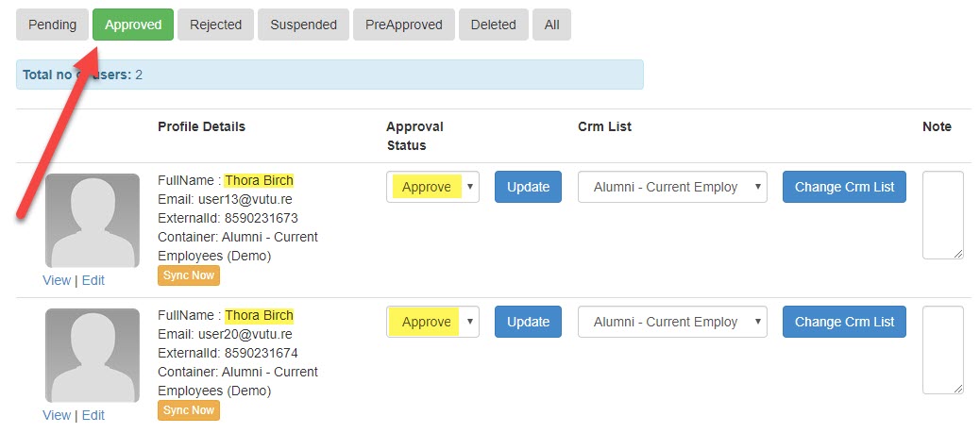Image resolution: width=980 pixels, height=433 pixels.
Task: Expand Crm List dropdown in second row
Action: pos(672,322)
